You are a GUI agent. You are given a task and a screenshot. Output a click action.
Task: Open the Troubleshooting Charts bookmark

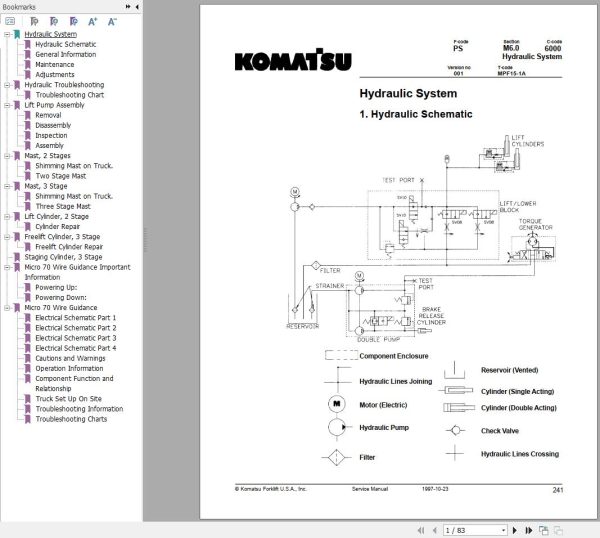click(x=71, y=419)
